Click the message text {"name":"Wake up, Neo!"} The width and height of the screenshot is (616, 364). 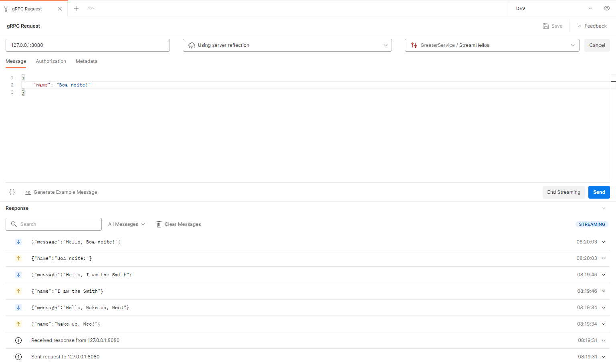(x=66, y=324)
